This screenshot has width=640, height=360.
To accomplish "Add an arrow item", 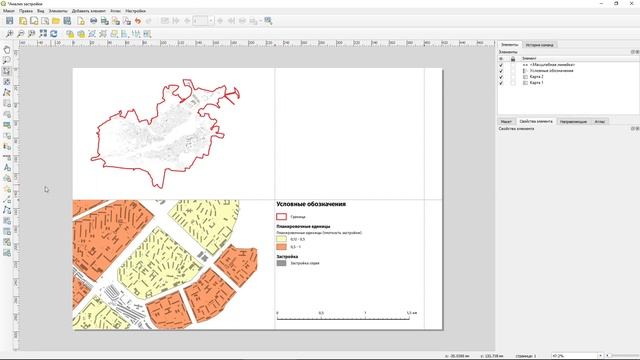I will click(x=7, y=200).
